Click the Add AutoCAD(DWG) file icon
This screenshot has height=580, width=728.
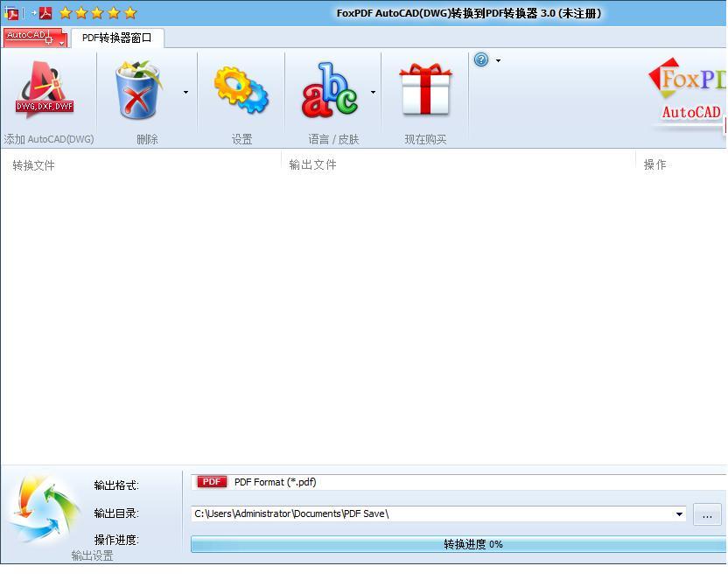[45, 89]
